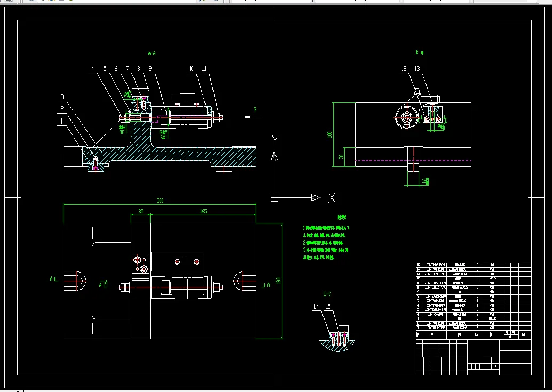Click the B view direction arrow label

(255, 110)
